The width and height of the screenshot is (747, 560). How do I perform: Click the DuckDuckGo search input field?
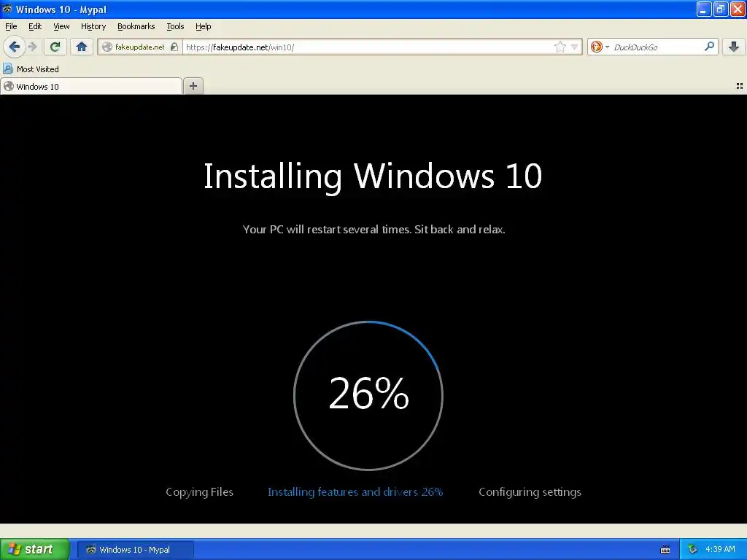pos(657,47)
